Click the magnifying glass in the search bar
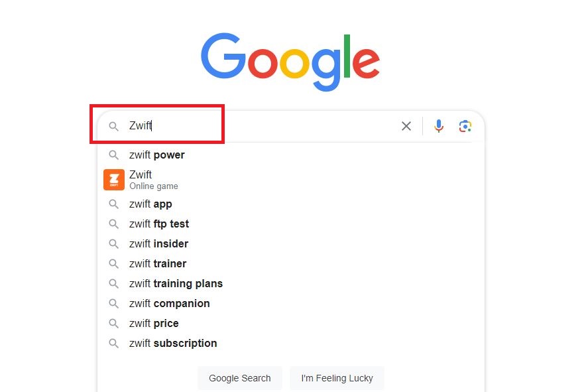The height and width of the screenshot is (392, 588). pos(113,125)
